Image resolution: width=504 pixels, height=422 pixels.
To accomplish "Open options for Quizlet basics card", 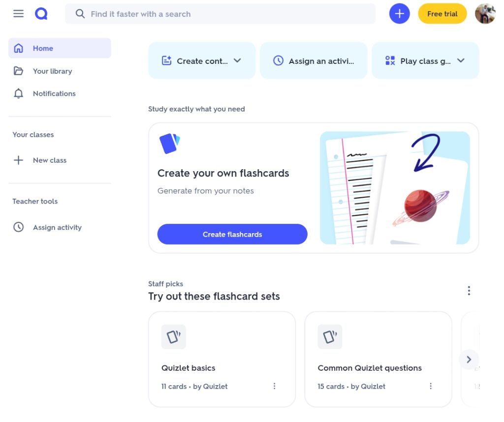I will pos(274,386).
